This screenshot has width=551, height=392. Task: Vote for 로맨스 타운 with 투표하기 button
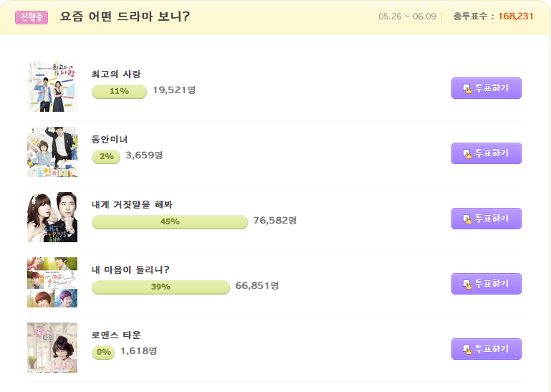tap(487, 349)
